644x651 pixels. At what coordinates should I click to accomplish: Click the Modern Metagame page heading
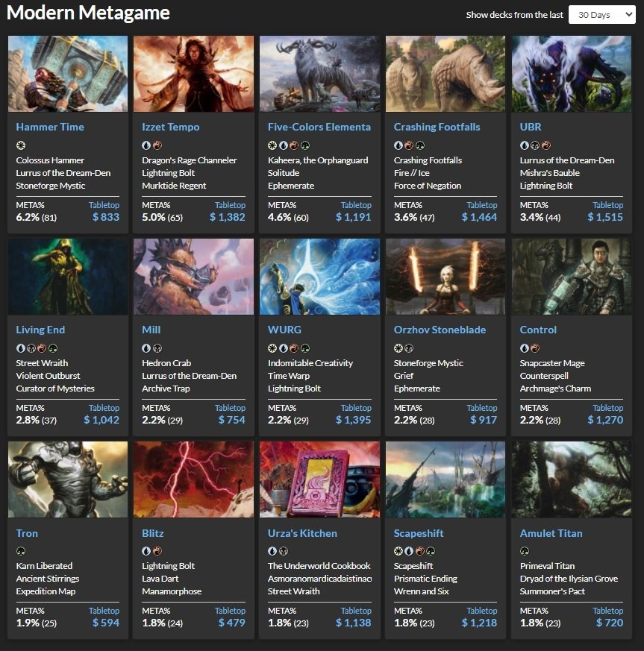click(88, 13)
